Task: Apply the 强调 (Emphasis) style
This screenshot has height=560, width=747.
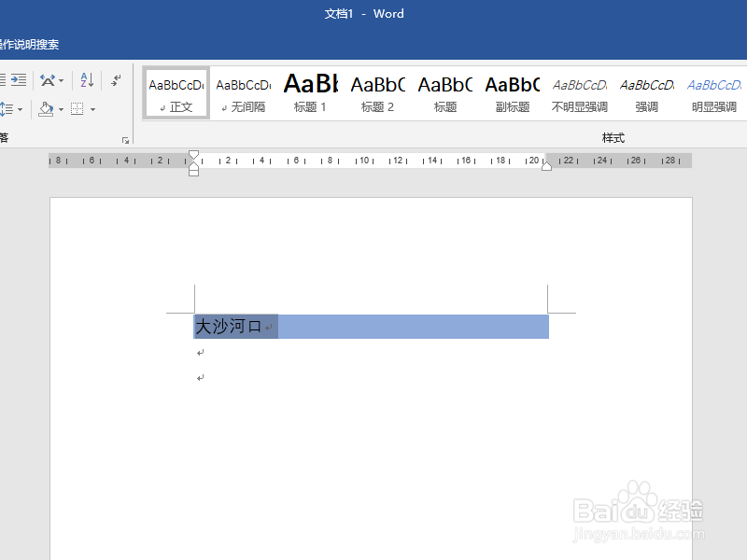Action: (x=646, y=92)
